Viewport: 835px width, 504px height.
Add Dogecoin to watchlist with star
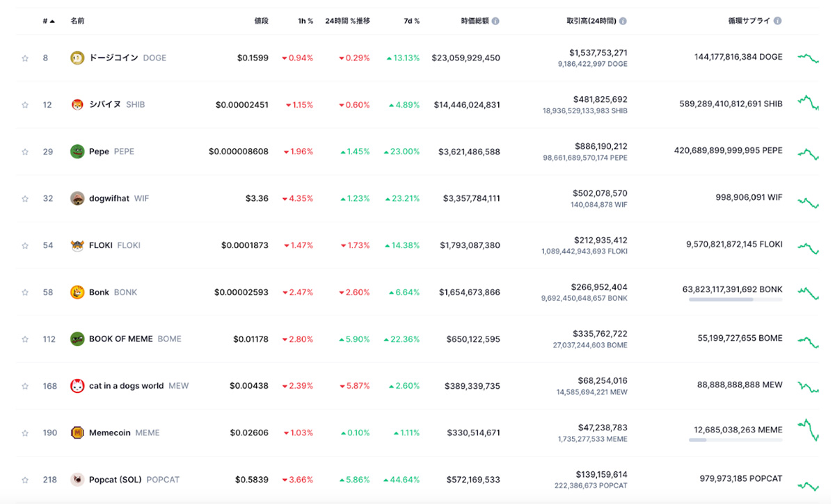25,58
